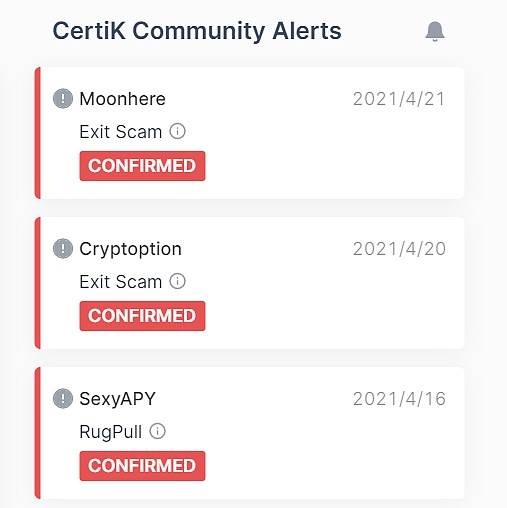
Task: Open the notification bell icon
Action: coord(435,31)
